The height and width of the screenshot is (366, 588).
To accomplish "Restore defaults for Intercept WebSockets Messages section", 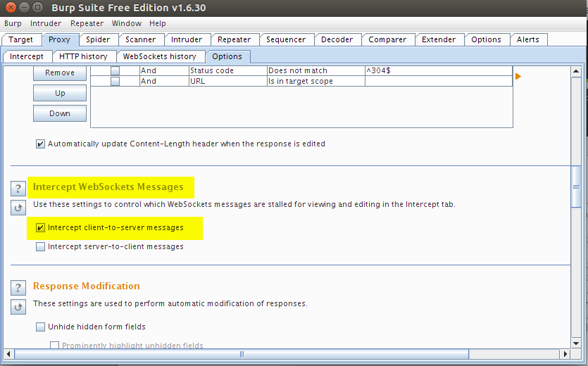I will pos(18,208).
